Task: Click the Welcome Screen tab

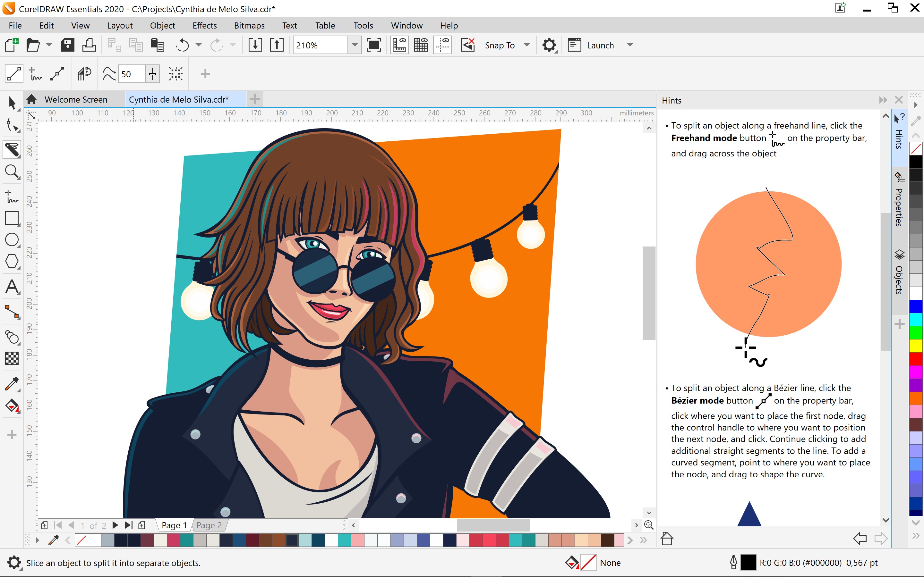Action: 75,99
